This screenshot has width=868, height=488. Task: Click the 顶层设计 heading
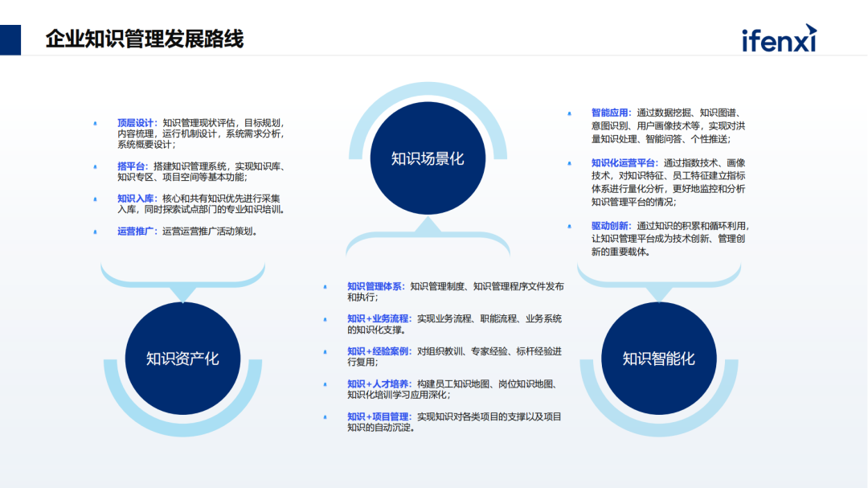136,123
